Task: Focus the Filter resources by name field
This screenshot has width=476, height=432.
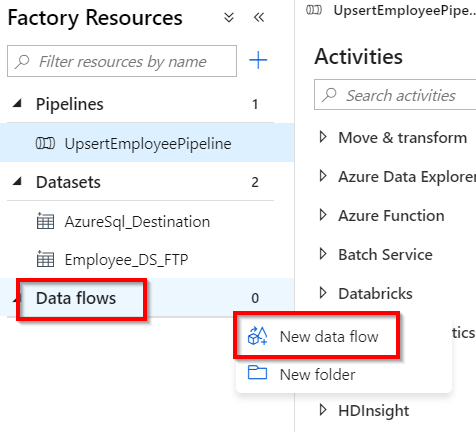Action: [x=122, y=61]
